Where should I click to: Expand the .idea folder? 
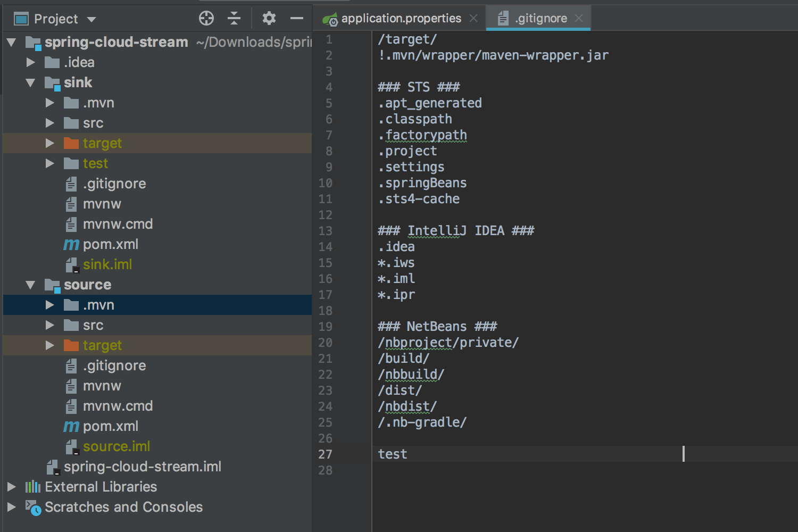[x=31, y=62]
